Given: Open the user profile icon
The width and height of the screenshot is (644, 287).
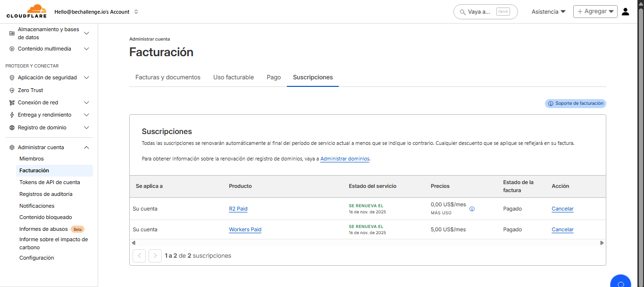Looking at the screenshot, I should coord(626,11).
